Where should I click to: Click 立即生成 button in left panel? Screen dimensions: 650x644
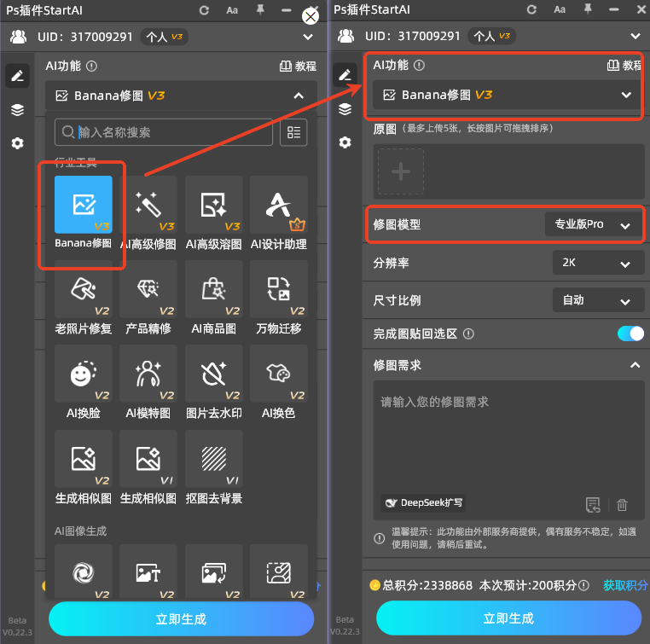click(181, 619)
